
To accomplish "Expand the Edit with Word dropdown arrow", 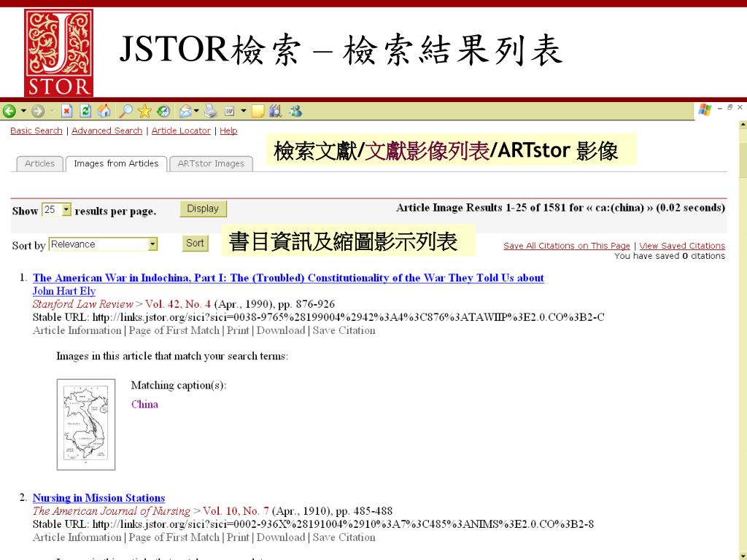I will point(244,112).
